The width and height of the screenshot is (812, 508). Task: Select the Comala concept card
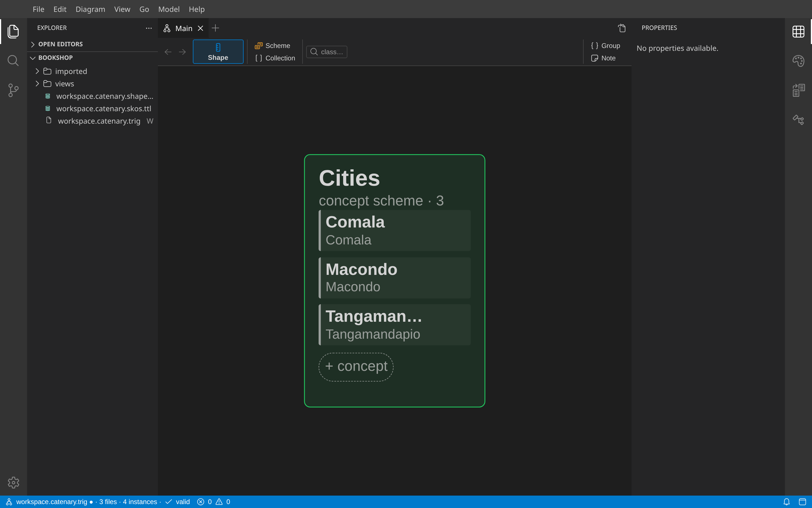click(395, 231)
